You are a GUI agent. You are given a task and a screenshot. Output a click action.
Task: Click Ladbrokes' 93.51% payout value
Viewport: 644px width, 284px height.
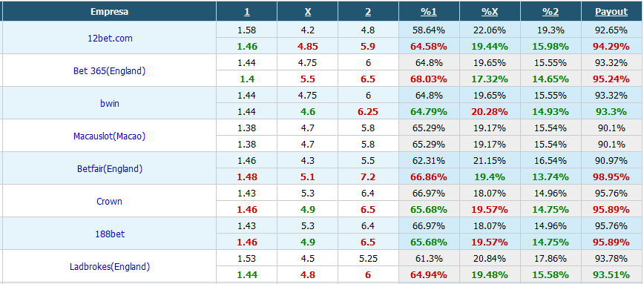click(612, 275)
